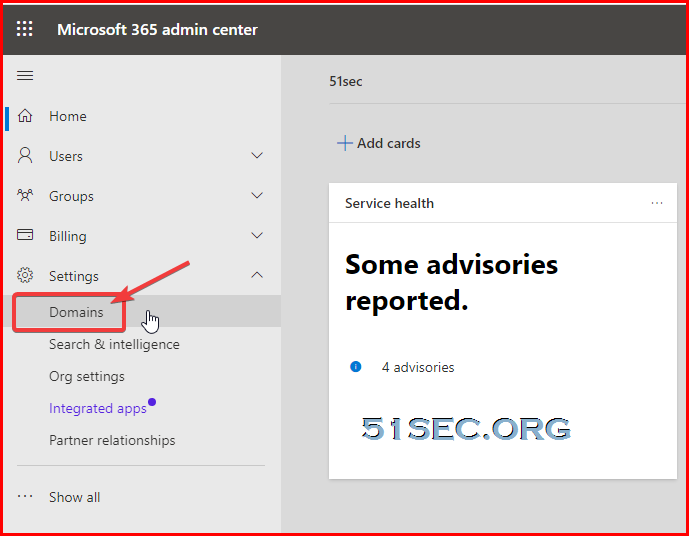Open Partner relationships
The image size is (689, 536).
[x=112, y=440]
